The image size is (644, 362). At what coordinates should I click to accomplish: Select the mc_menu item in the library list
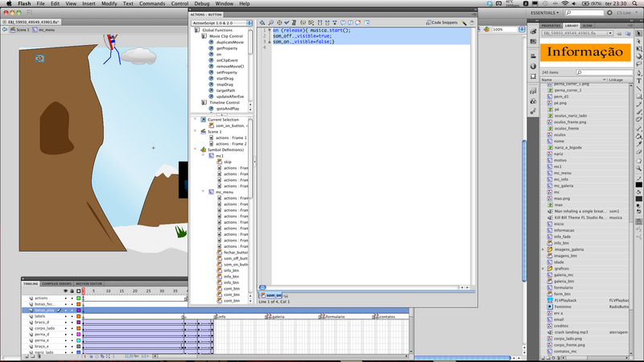point(562,173)
